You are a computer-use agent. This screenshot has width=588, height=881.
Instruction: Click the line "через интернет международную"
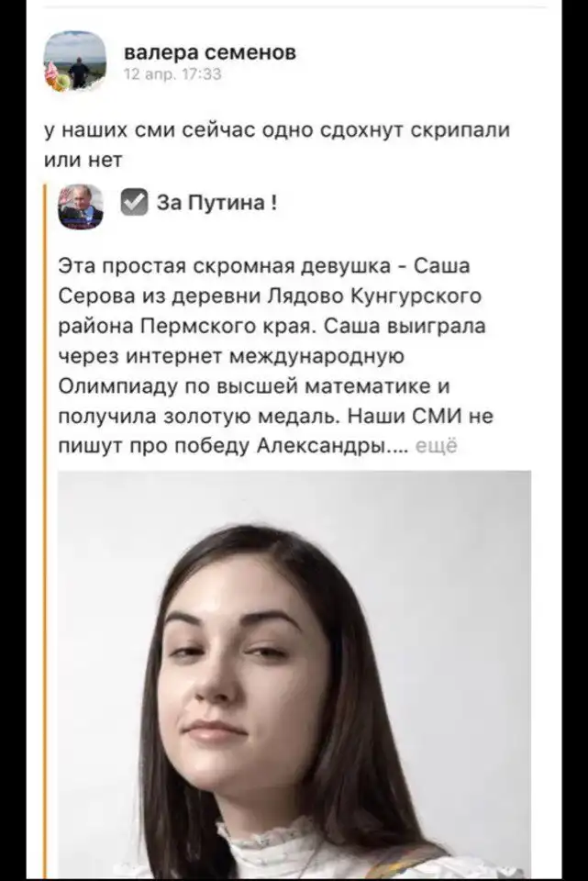231,356
